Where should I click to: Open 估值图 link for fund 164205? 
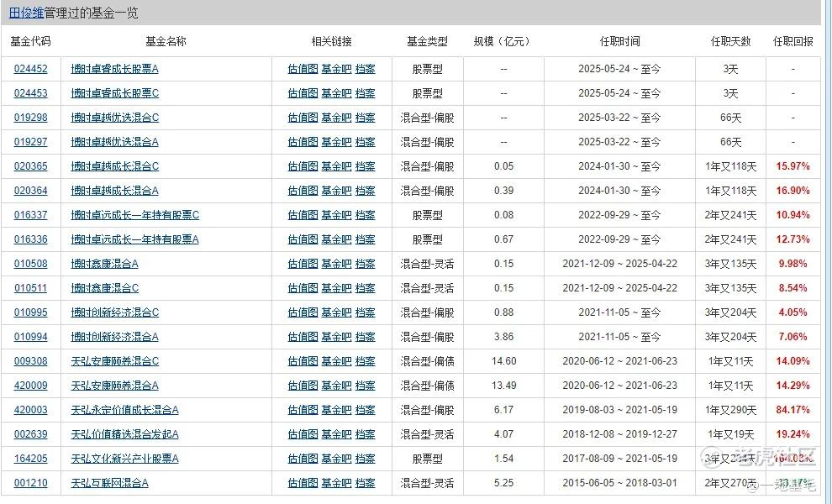(x=303, y=459)
